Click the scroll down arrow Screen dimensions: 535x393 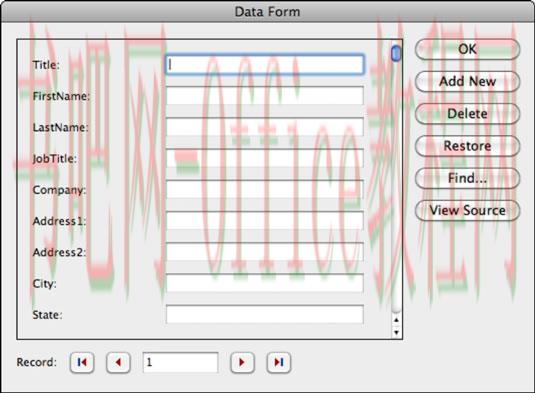pos(396,332)
